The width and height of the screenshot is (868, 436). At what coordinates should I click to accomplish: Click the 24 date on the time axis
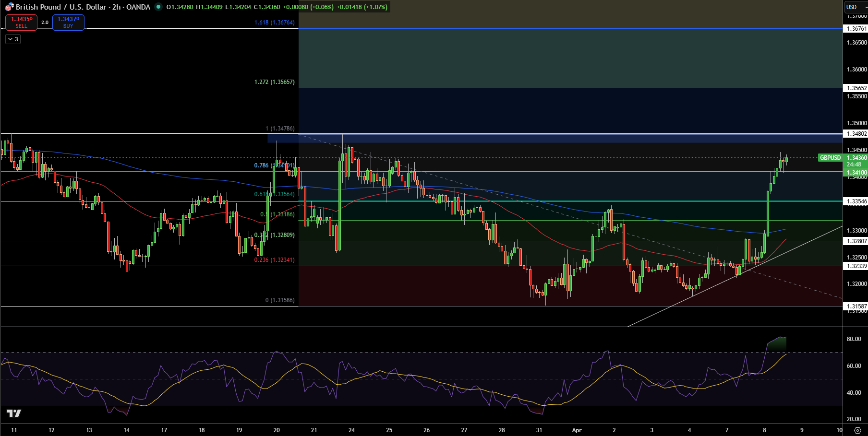(351, 430)
